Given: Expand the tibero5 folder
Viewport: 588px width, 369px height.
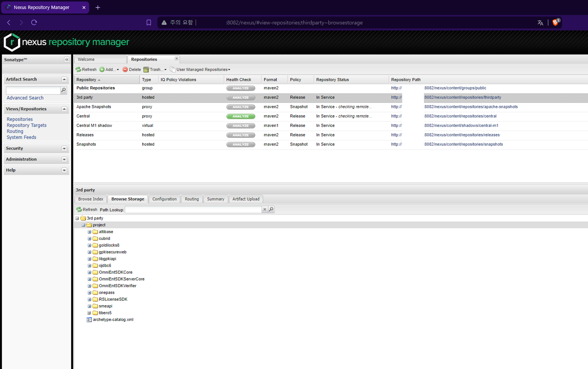Looking at the screenshot, I should (89, 313).
